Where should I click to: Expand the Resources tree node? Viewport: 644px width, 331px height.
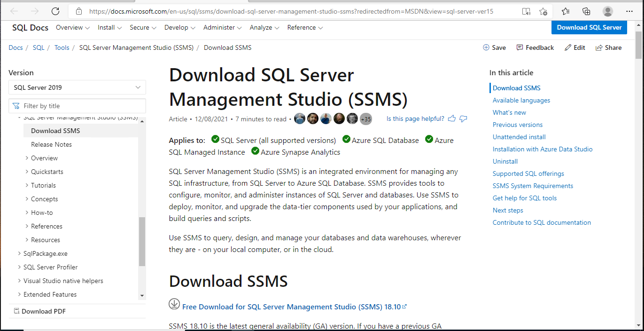[x=27, y=240]
